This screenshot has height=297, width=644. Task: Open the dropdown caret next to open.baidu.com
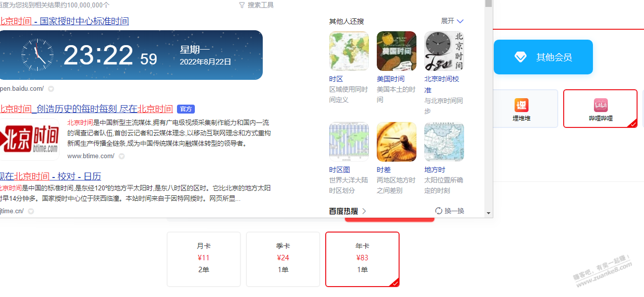pyautogui.click(x=50, y=89)
